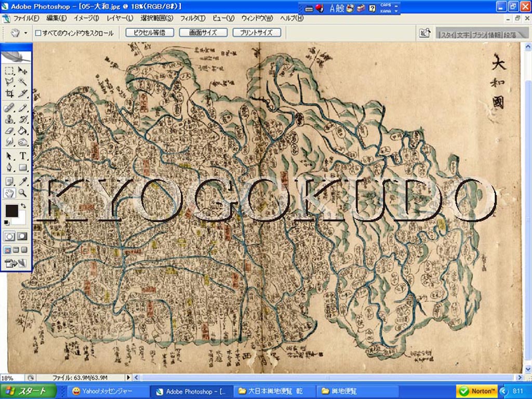Image resolution: width=532 pixels, height=399 pixels.
Task: Select the Notes tool
Action: [x=9, y=182]
